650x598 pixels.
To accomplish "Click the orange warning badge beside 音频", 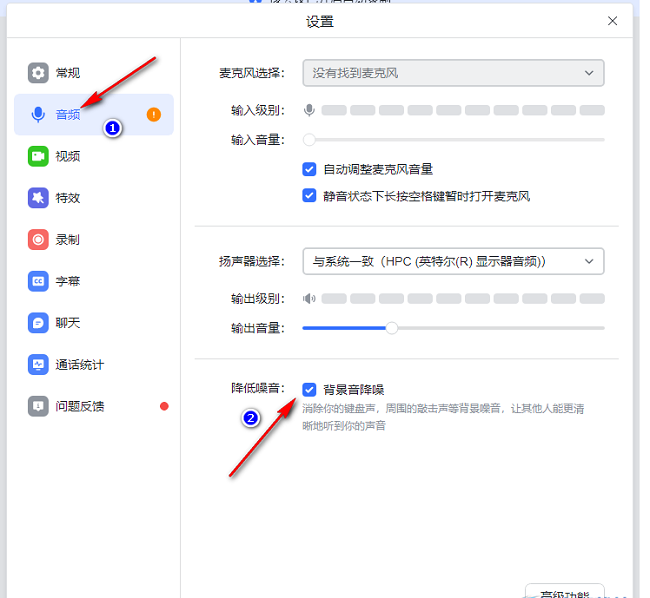I will 153,114.
